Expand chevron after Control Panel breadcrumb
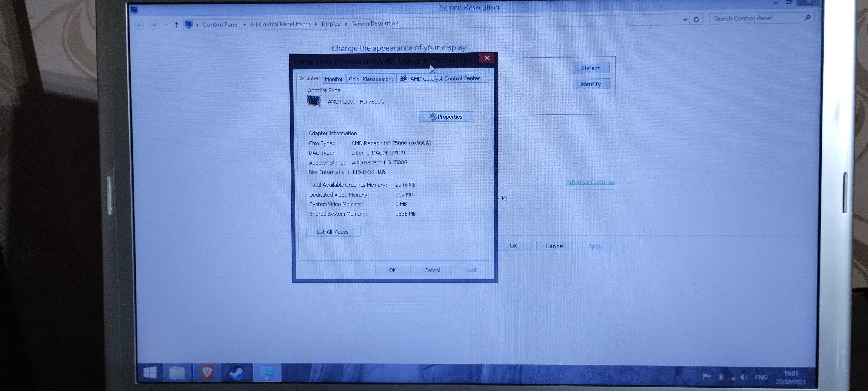This screenshot has width=868, height=391. coord(244,24)
